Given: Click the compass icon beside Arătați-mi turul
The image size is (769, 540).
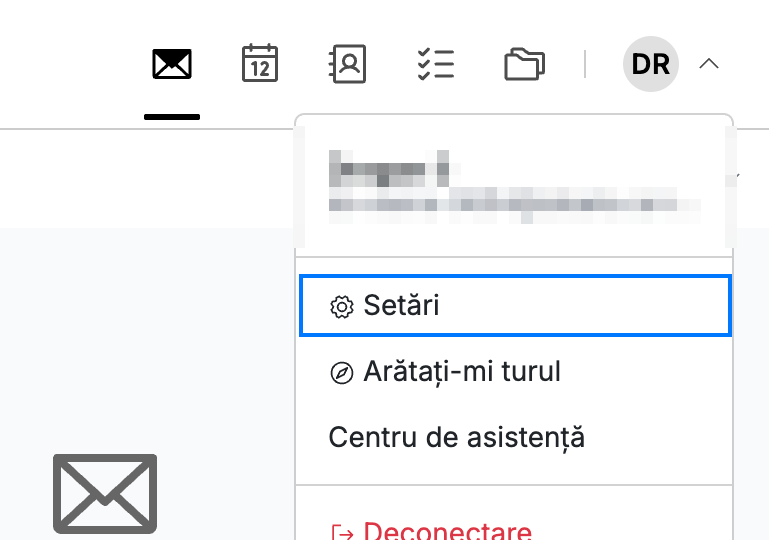Looking at the screenshot, I should pyautogui.click(x=341, y=373).
